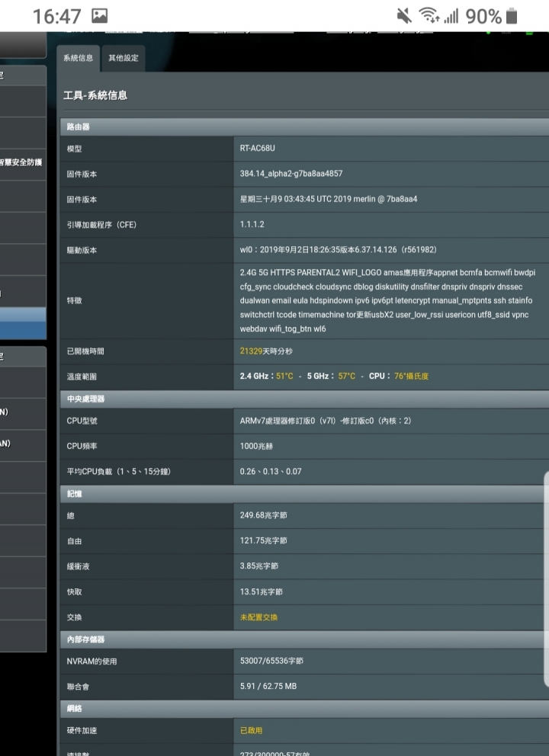Tap the 16:47 clock in status bar
The width and height of the screenshot is (549, 756).
(56, 17)
